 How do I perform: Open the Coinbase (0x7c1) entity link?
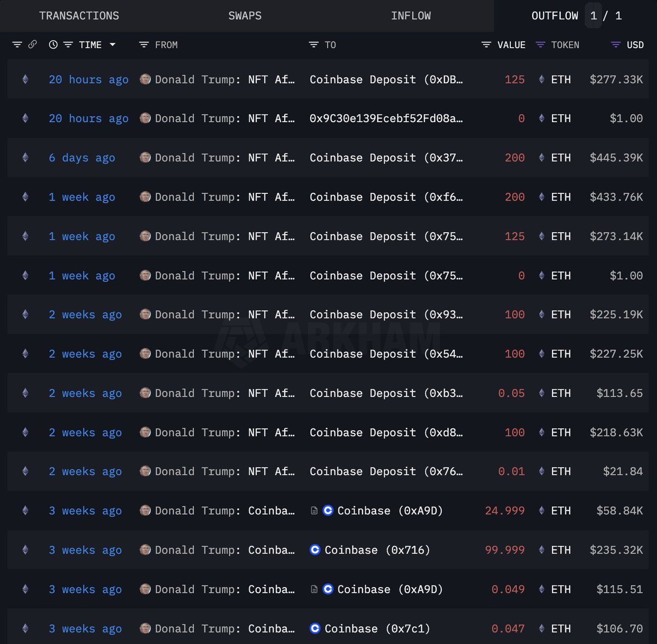click(377, 629)
